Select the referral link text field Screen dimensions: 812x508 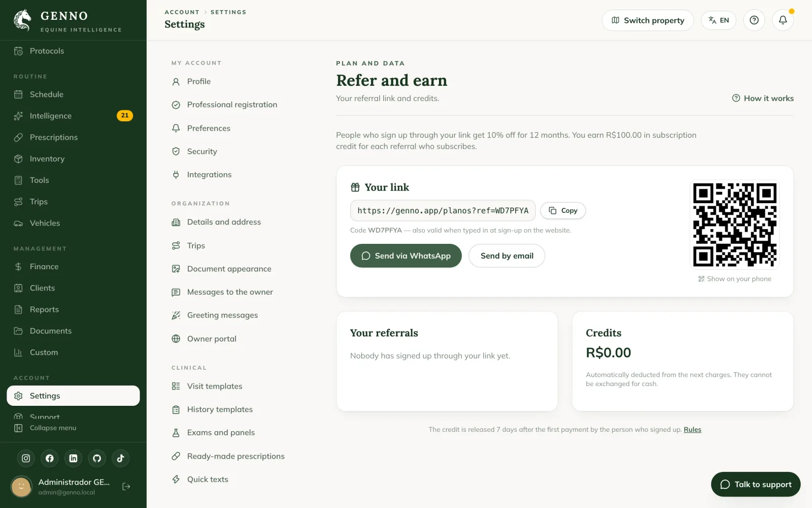(x=443, y=210)
